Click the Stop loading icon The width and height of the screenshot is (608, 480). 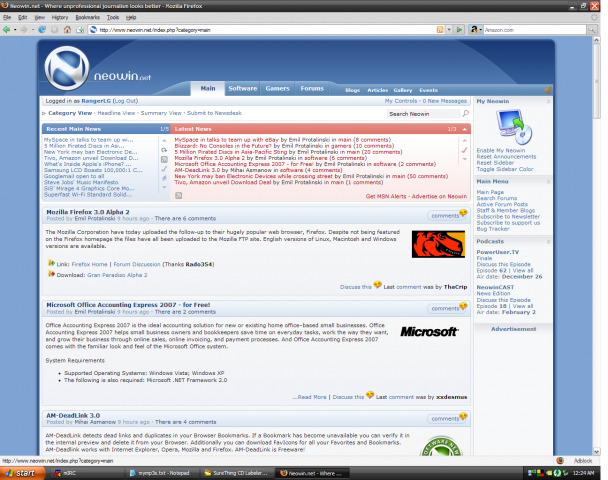click(x=55, y=29)
